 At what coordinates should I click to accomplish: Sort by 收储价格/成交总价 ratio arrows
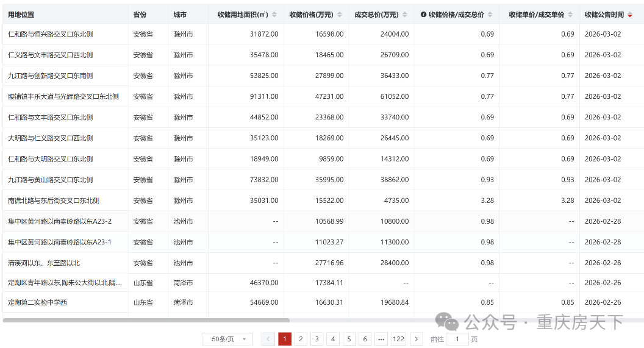click(490, 15)
